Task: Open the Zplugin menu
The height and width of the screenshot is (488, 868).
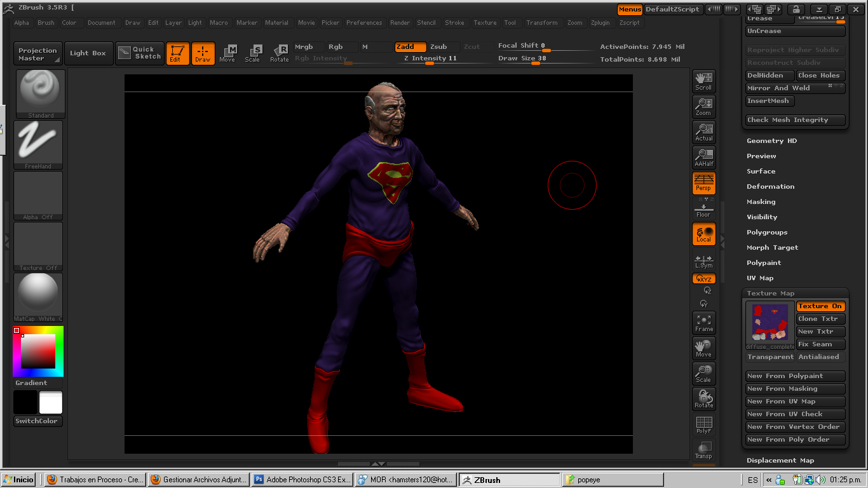Action: tap(600, 23)
